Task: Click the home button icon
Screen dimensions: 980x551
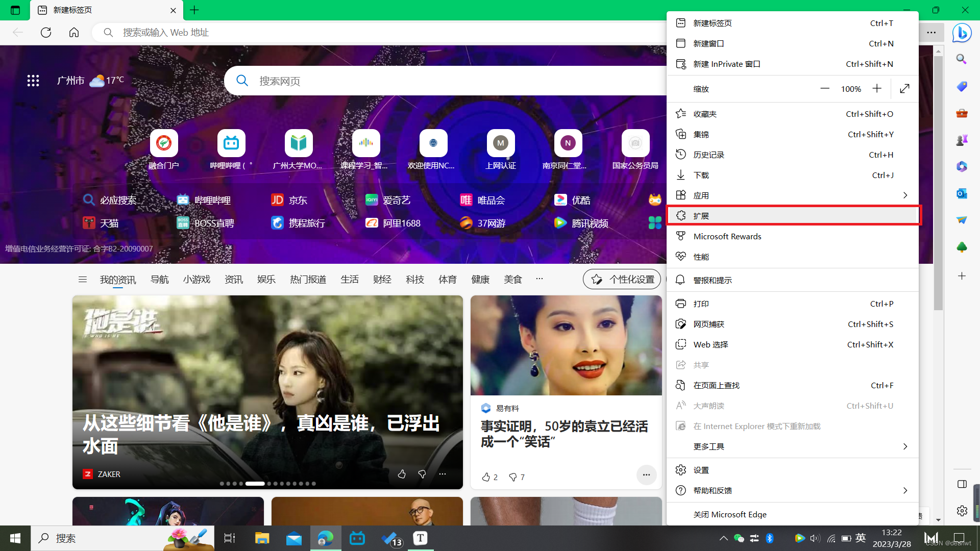Action: point(74,33)
